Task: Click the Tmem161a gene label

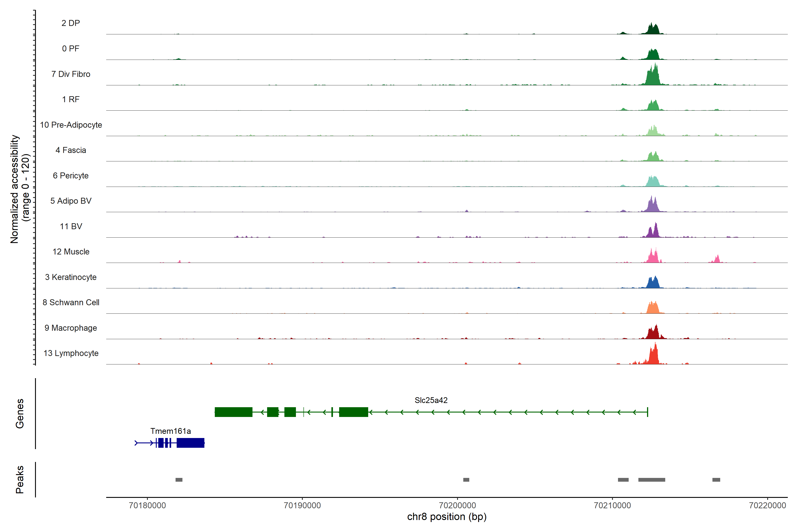Action: pyautogui.click(x=170, y=431)
